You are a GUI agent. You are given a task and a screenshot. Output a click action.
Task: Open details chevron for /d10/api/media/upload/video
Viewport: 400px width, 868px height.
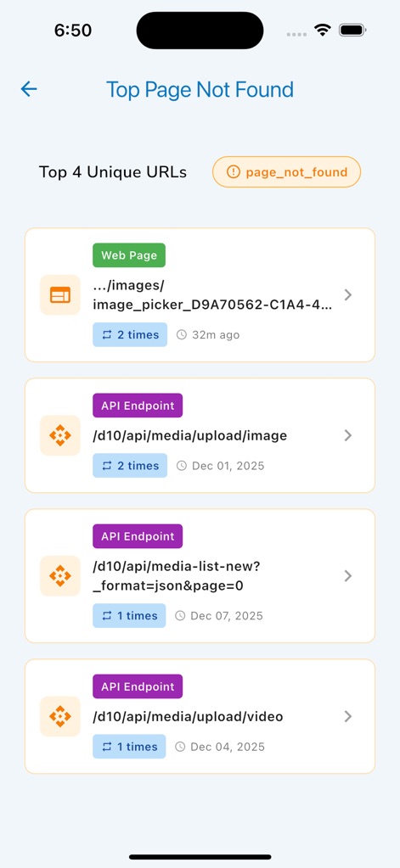click(x=348, y=716)
